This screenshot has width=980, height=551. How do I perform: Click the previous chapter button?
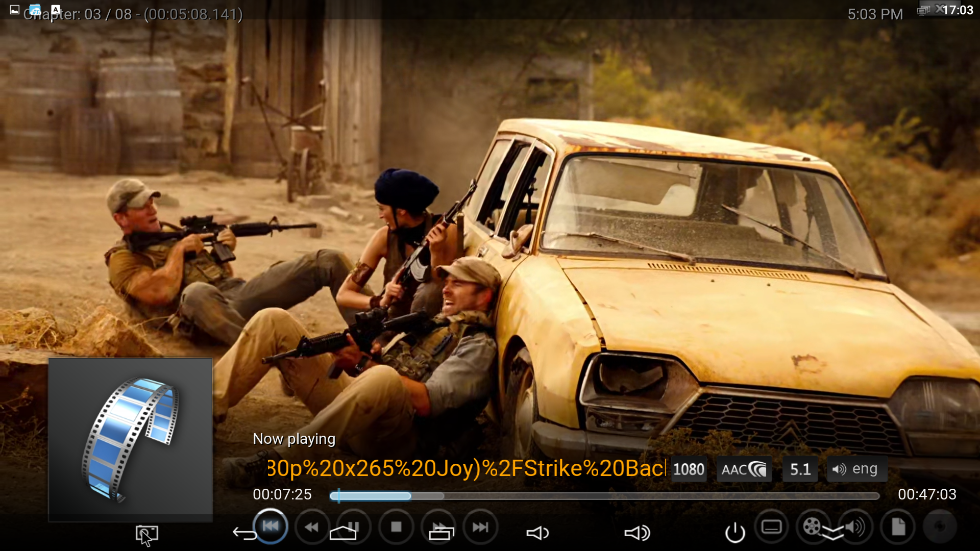[x=271, y=526]
